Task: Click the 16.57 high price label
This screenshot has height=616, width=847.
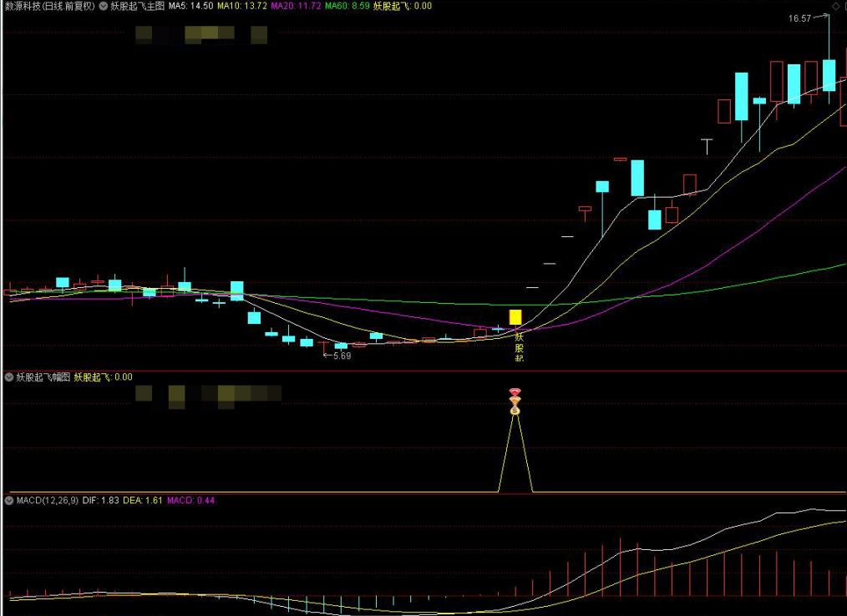Action: 799,18
